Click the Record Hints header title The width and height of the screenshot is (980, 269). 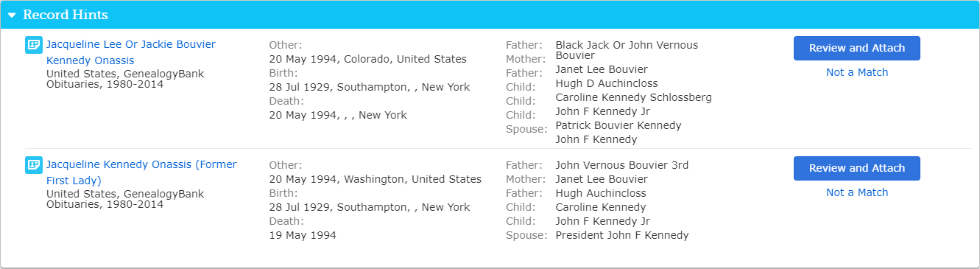(66, 15)
